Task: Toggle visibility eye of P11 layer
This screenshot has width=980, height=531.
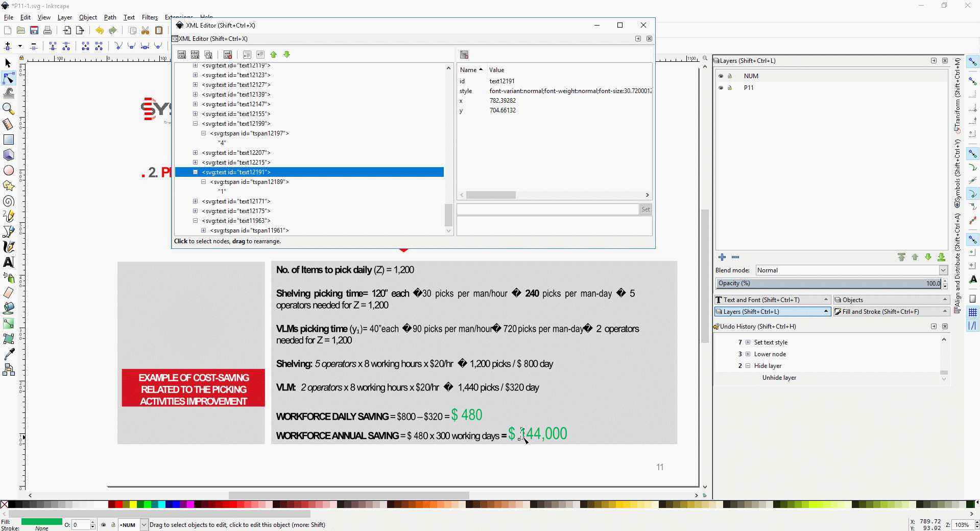Action: [x=721, y=87]
